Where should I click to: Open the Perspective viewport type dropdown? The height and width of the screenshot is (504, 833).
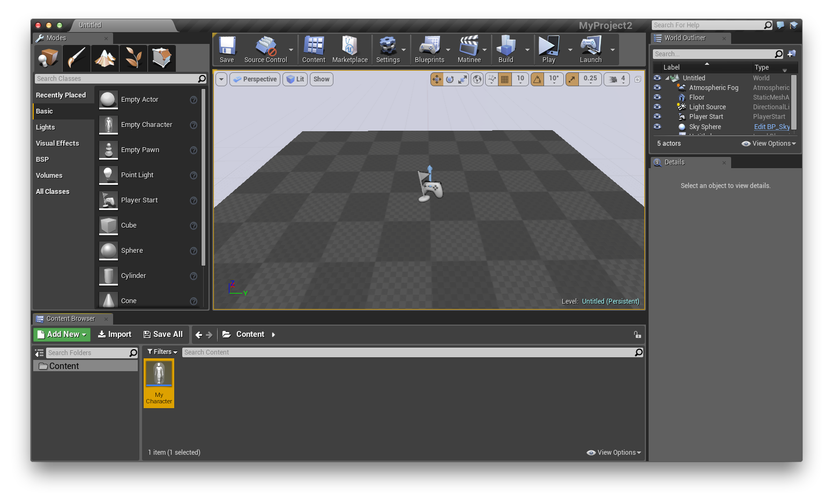[x=255, y=79]
